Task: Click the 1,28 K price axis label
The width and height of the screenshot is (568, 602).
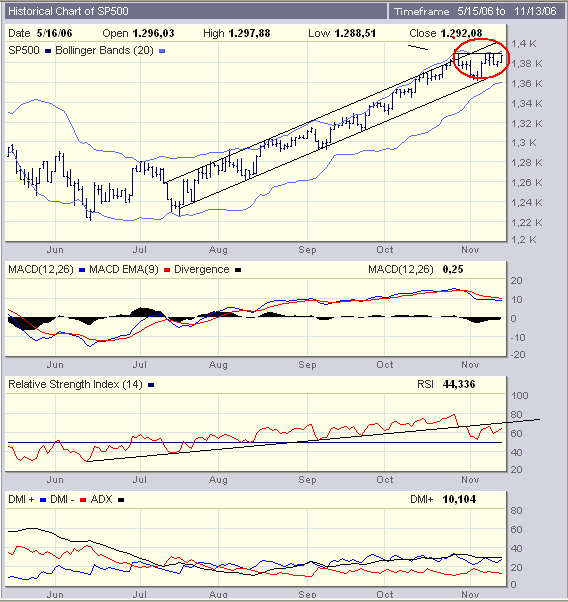Action: point(527,163)
